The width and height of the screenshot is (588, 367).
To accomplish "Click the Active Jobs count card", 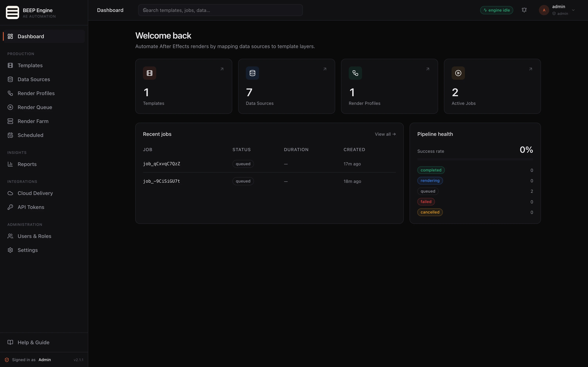I will (492, 86).
